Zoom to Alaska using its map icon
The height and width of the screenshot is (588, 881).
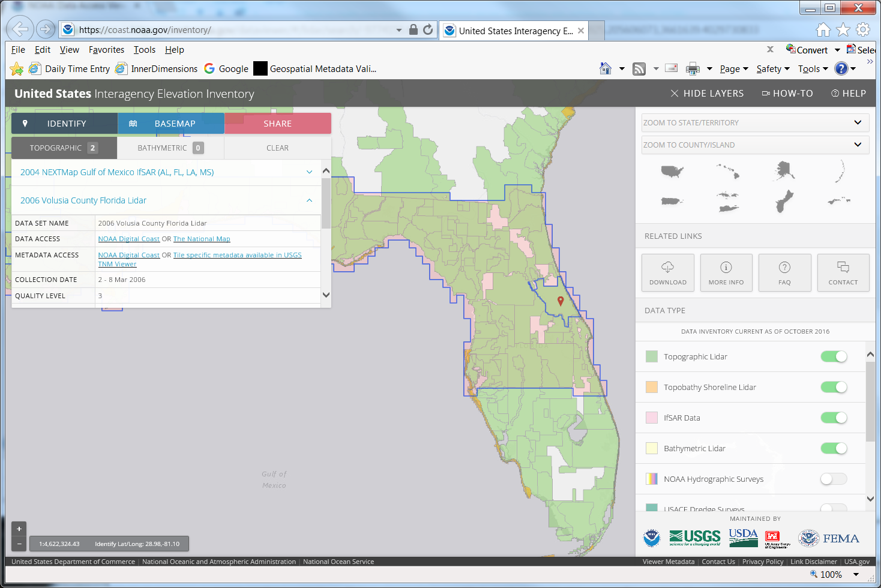click(784, 171)
